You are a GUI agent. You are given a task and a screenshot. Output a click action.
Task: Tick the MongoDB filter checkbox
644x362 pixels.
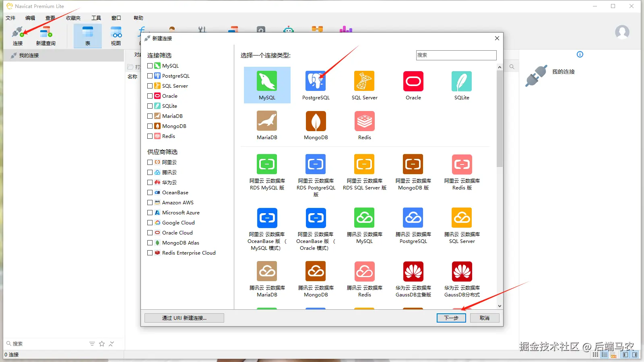(x=150, y=126)
